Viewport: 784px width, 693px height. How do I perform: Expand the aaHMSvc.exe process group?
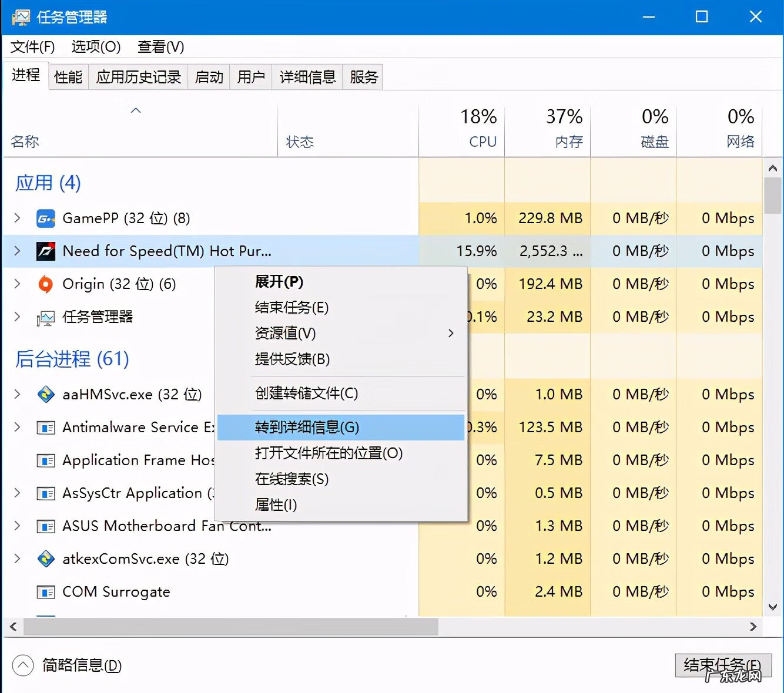[x=18, y=394]
